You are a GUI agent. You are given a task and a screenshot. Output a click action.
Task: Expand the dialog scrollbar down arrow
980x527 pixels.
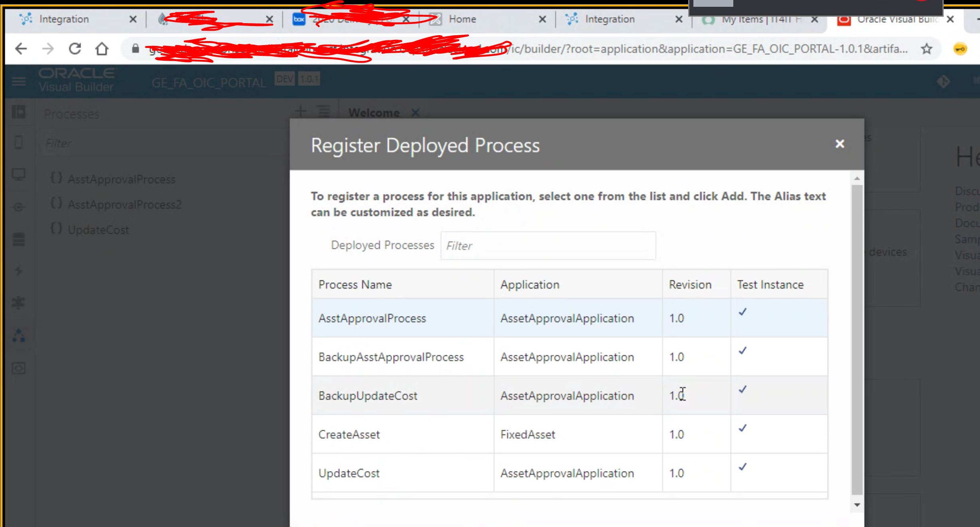click(x=857, y=505)
